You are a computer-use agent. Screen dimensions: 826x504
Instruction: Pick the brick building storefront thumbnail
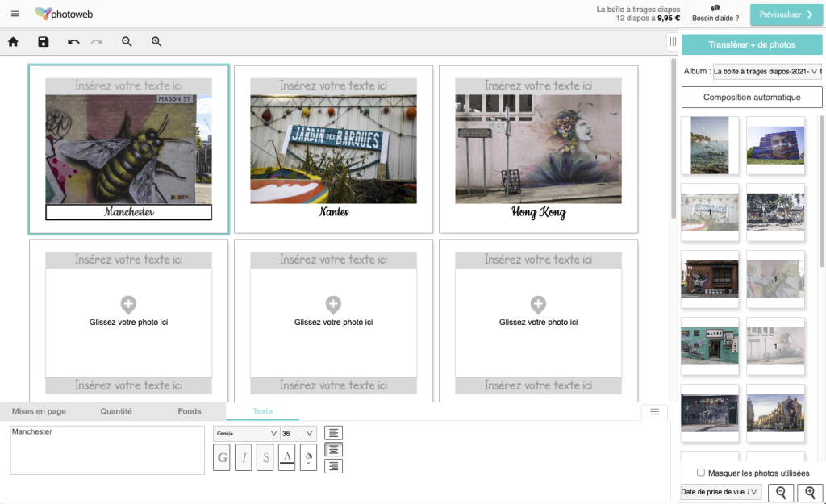click(x=710, y=279)
